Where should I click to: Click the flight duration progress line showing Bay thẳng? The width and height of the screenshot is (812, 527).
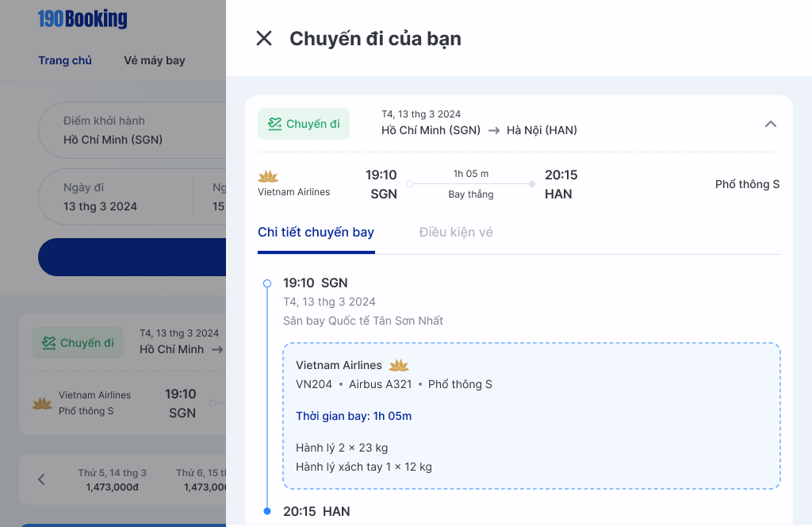(x=471, y=183)
